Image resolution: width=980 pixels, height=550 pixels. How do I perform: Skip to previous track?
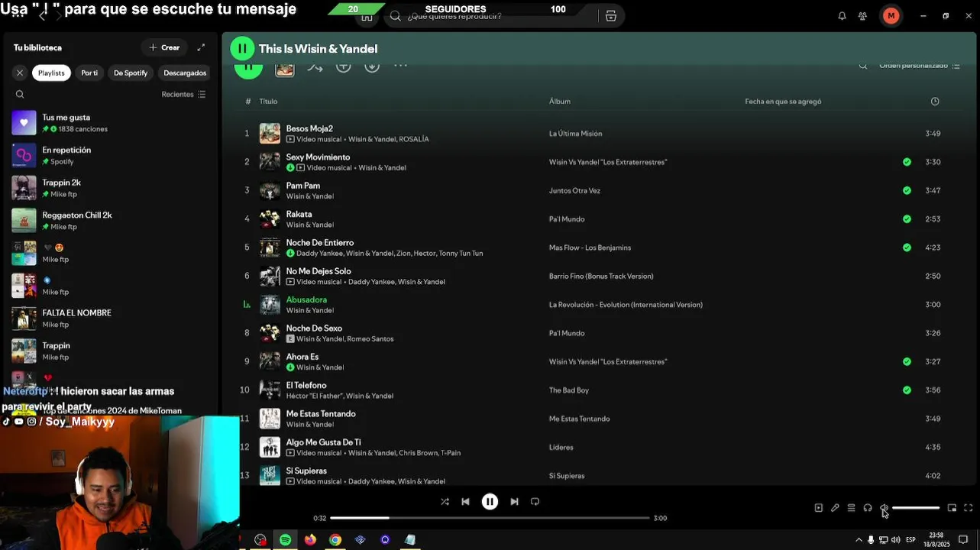(465, 502)
